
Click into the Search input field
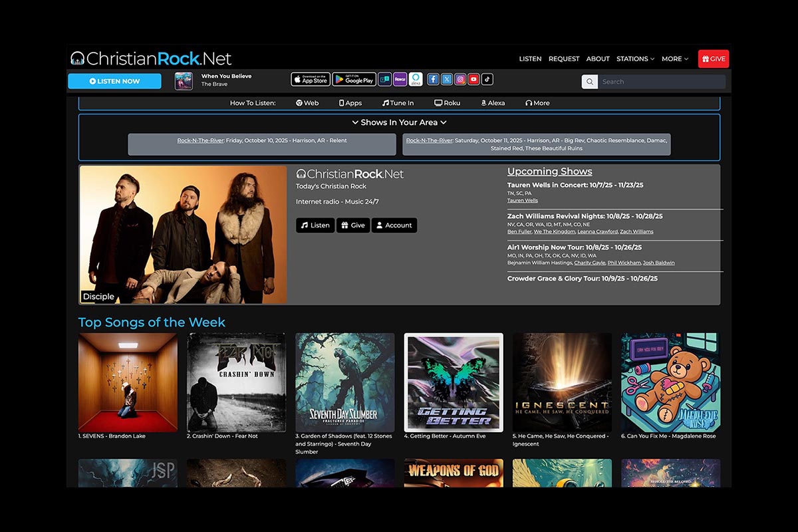(660, 82)
